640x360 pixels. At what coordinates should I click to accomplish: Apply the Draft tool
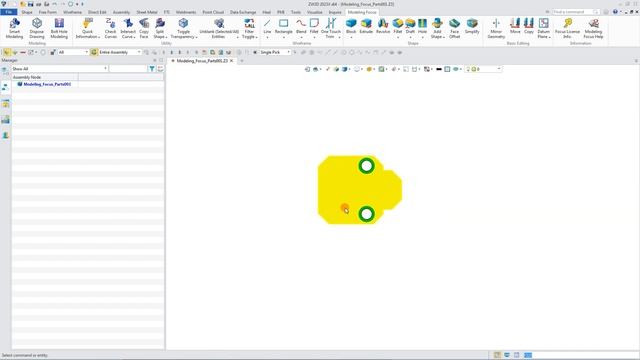pyautogui.click(x=410, y=27)
